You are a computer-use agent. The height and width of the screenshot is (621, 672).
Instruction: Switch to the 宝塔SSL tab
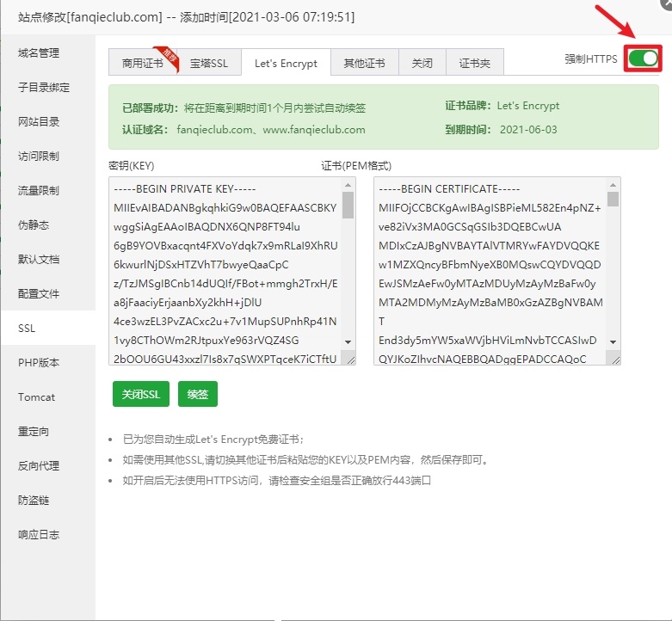(x=209, y=64)
